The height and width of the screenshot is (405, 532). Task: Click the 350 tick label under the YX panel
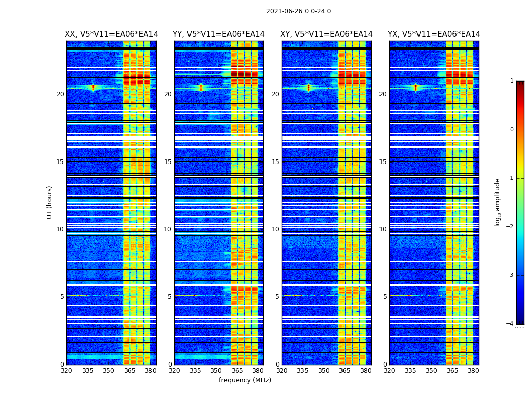pos(431,371)
